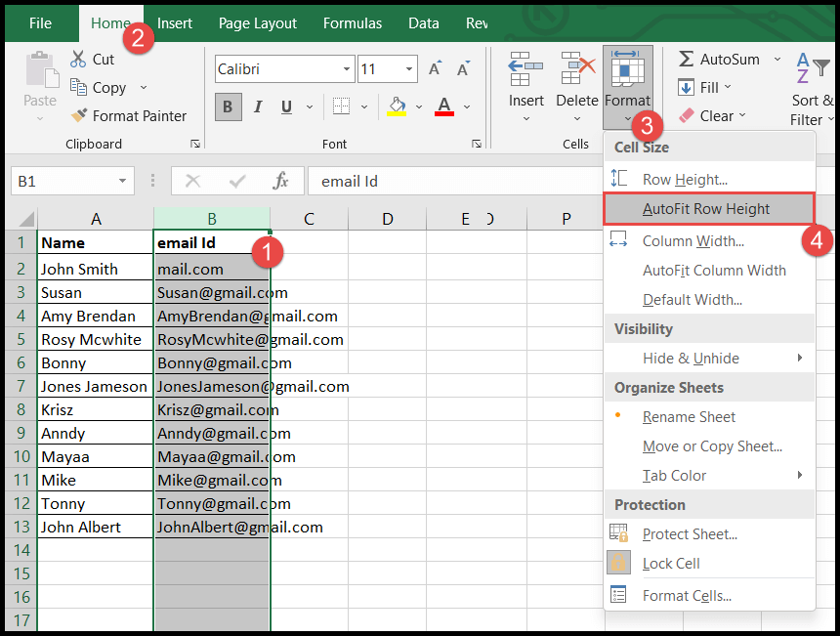Viewport: 840px width, 636px height.
Task: Apply red font color A
Action: click(x=444, y=106)
